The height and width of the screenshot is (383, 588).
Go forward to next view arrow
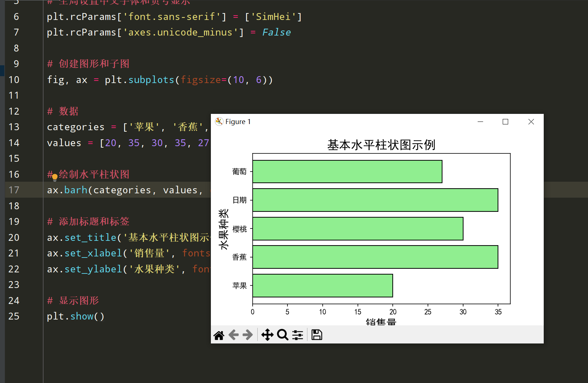tap(248, 335)
